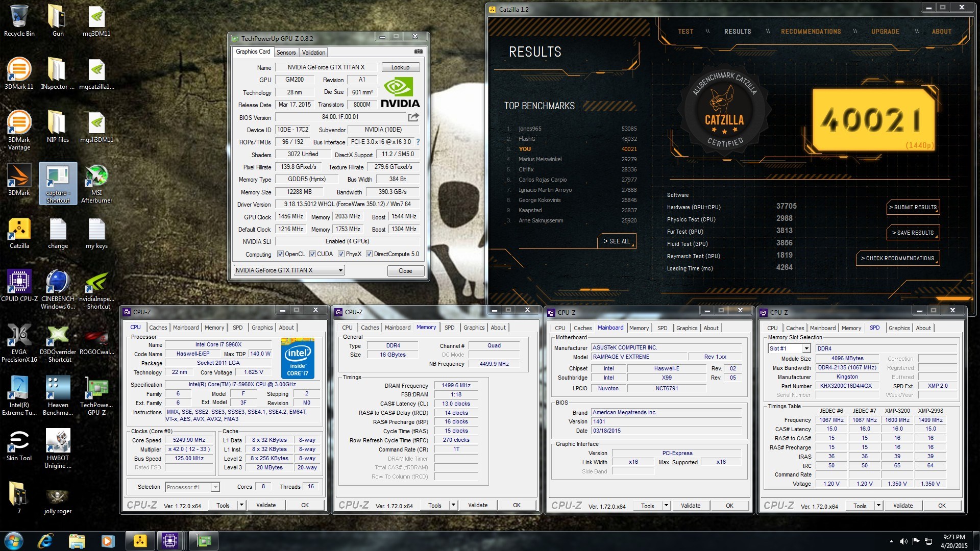Toggle PhysX checkbox in GPU-Z
The height and width of the screenshot is (551, 980).
[341, 254]
